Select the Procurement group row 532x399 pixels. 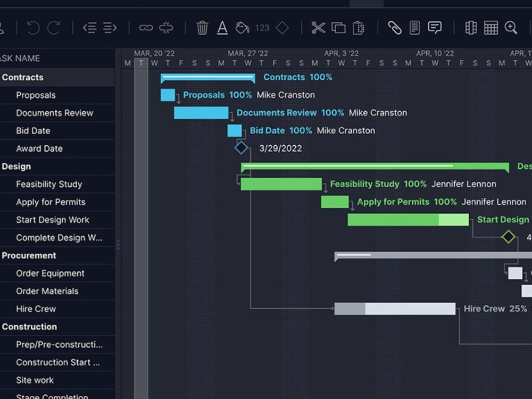tap(57, 255)
